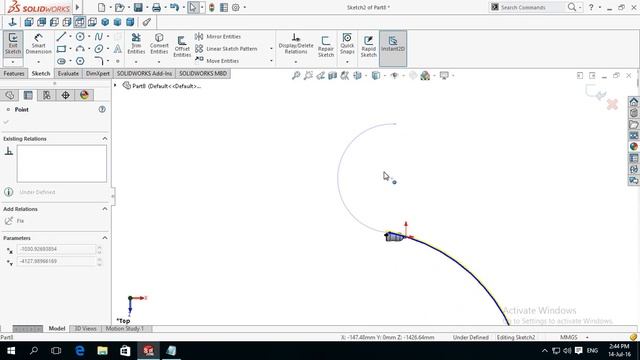Select the Smart Dimension tool

point(38,44)
